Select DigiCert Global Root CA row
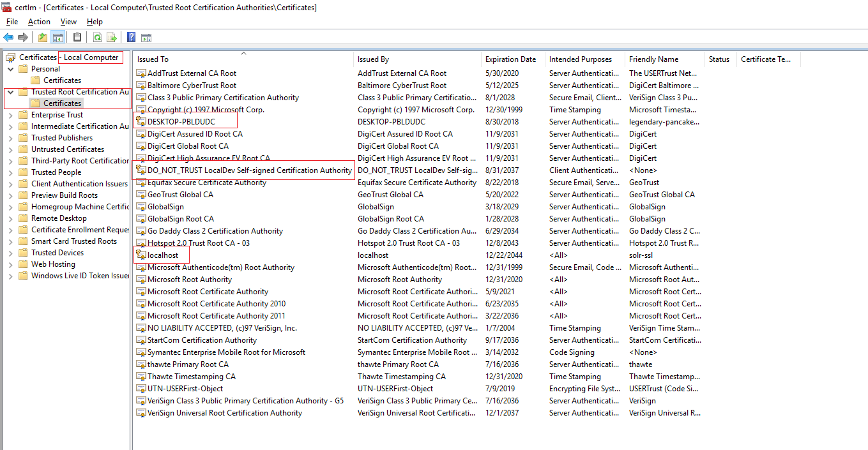868x450 pixels. (188, 146)
